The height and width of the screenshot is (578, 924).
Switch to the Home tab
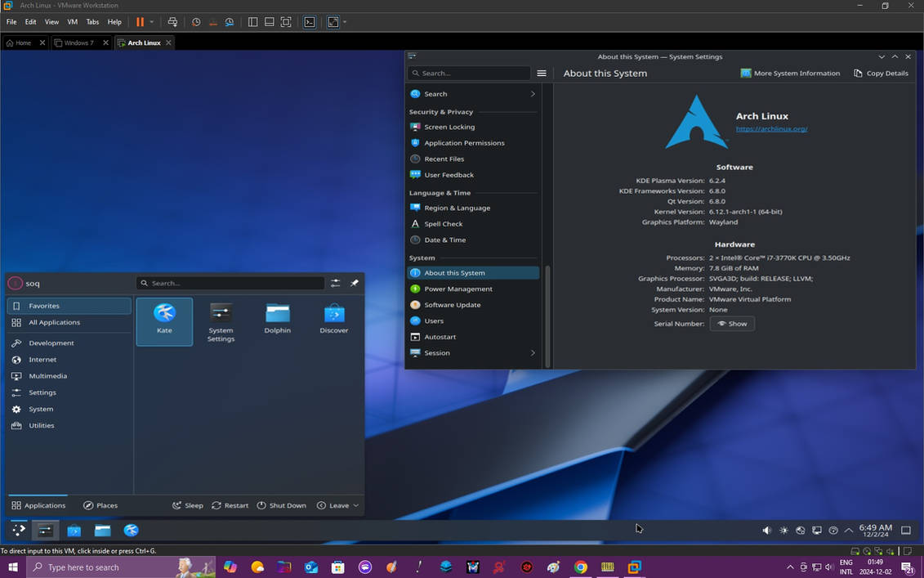click(x=25, y=43)
